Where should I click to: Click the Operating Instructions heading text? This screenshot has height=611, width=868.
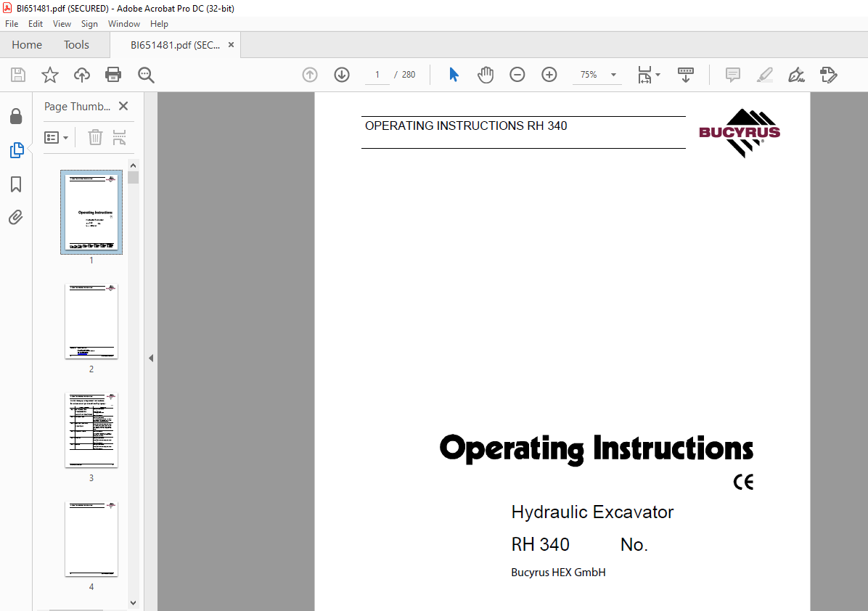pos(596,448)
